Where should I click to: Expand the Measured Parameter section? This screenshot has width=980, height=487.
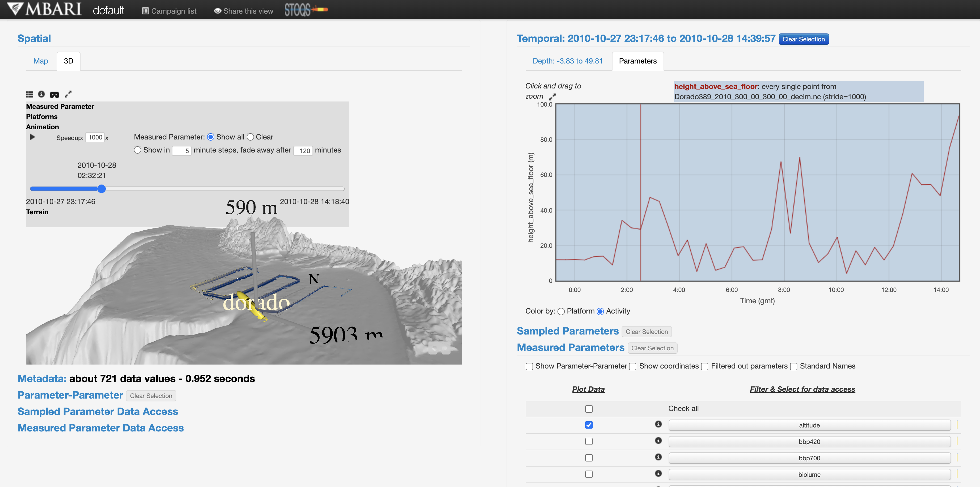tap(60, 107)
